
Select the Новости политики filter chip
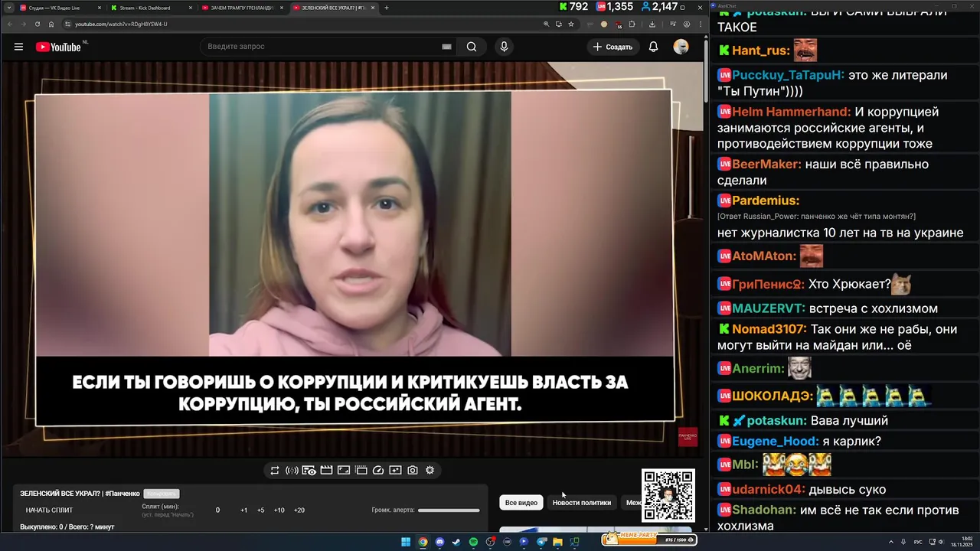582,503
